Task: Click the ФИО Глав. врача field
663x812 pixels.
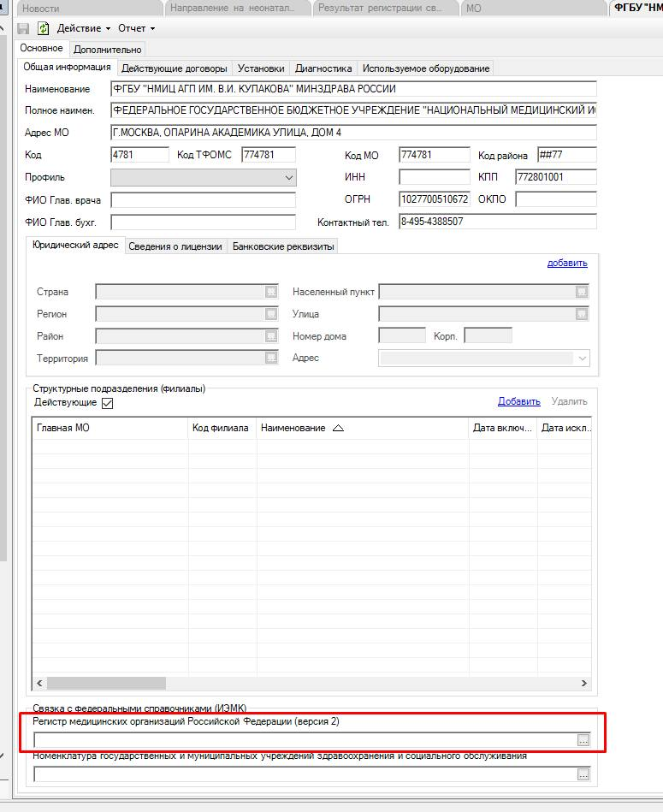Action: pyautogui.click(x=203, y=200)
